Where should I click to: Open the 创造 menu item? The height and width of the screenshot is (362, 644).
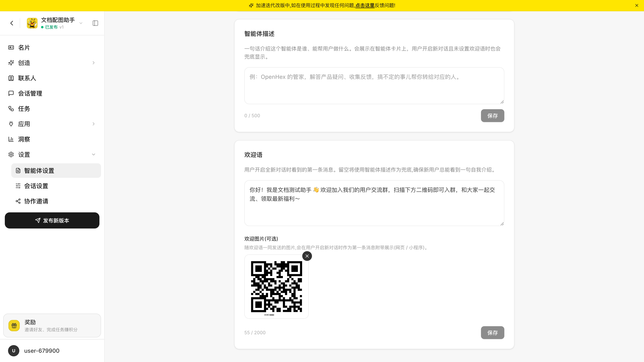click(52, 63)
